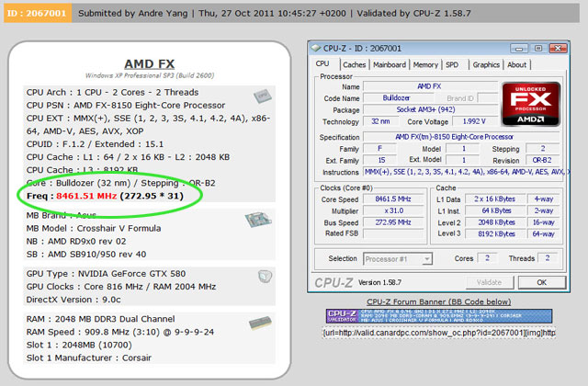The height and width of the screenshot is (386, 588).
Task: Open the CPU-Z Forum Banner link
Action: click(438, 302)
